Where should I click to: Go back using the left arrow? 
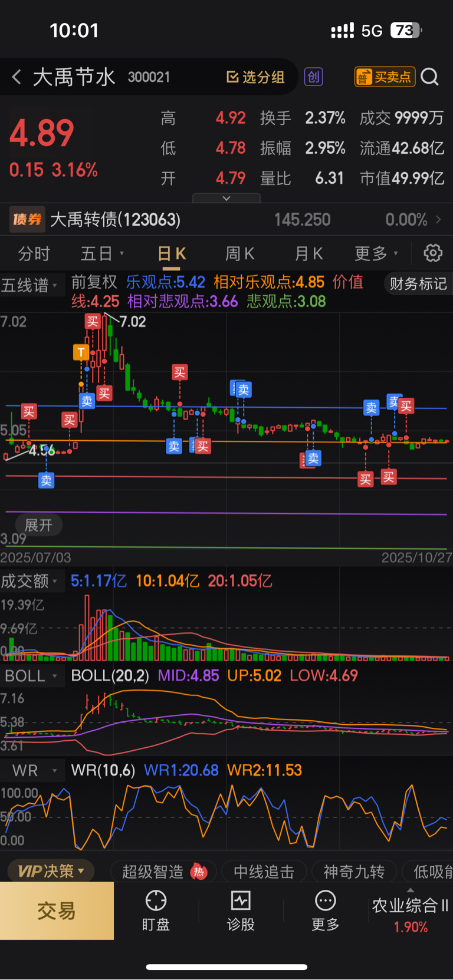(17, 77)
